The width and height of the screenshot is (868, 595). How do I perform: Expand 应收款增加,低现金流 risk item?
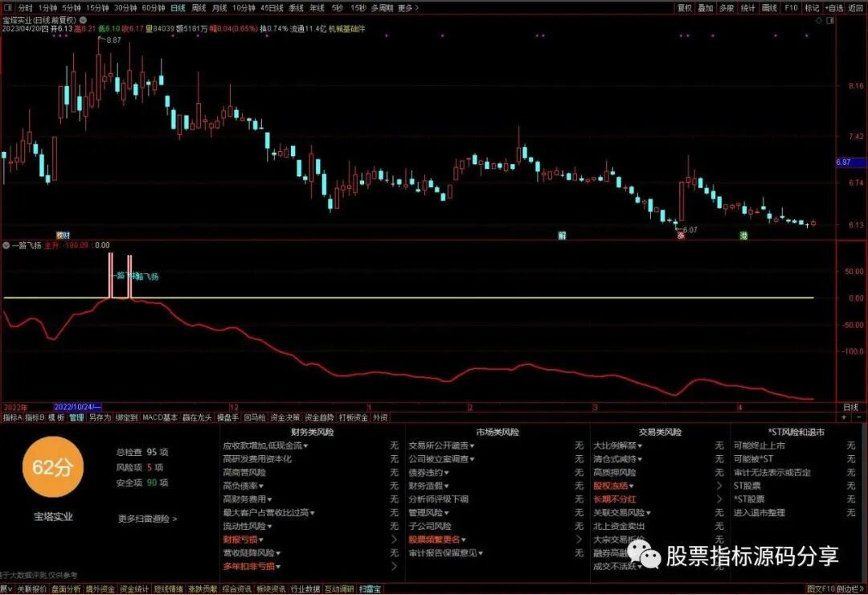[x=266, y=445]
